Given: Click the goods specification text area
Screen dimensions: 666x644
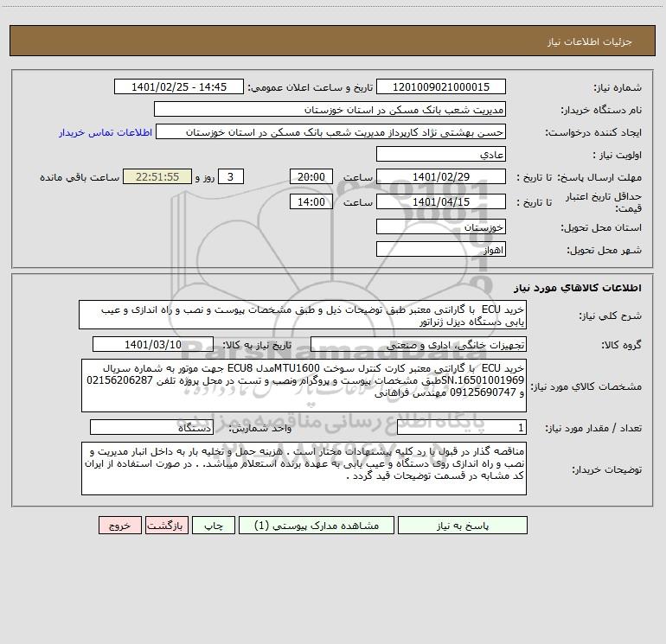Looking at the screenshot, I should click(304, 386).
